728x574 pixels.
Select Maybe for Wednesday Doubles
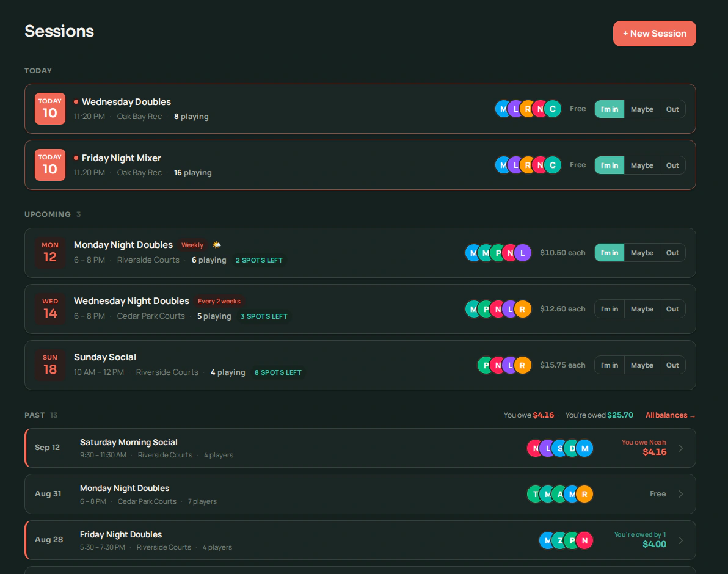click(642, 109)
